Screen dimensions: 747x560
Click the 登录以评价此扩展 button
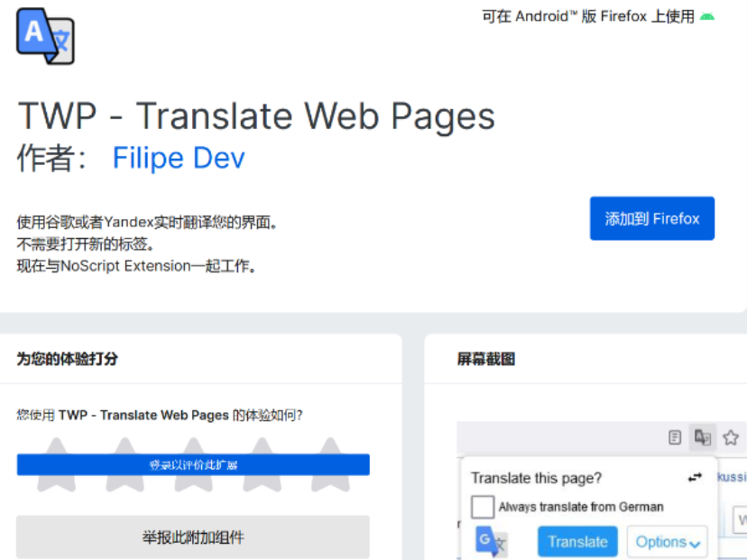pyautogui.click(x=193, y=464)
